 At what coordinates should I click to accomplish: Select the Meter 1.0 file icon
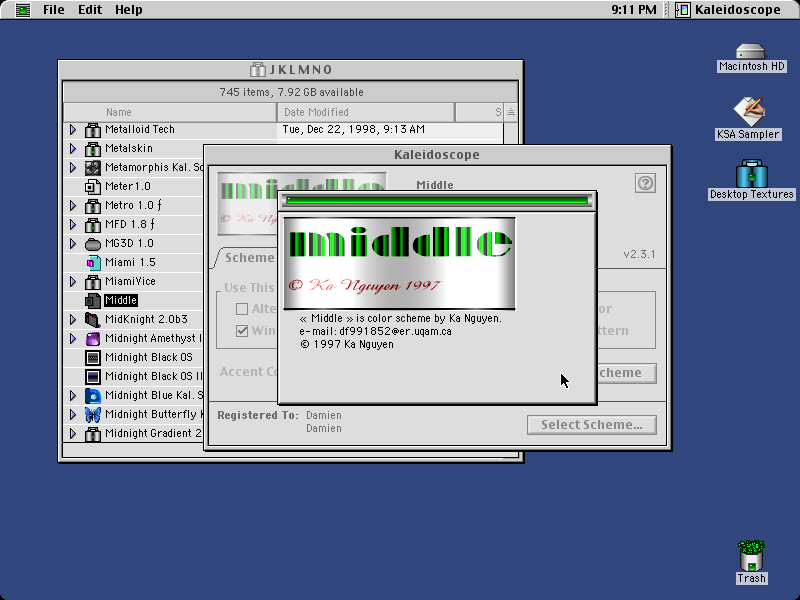(92, 186)
